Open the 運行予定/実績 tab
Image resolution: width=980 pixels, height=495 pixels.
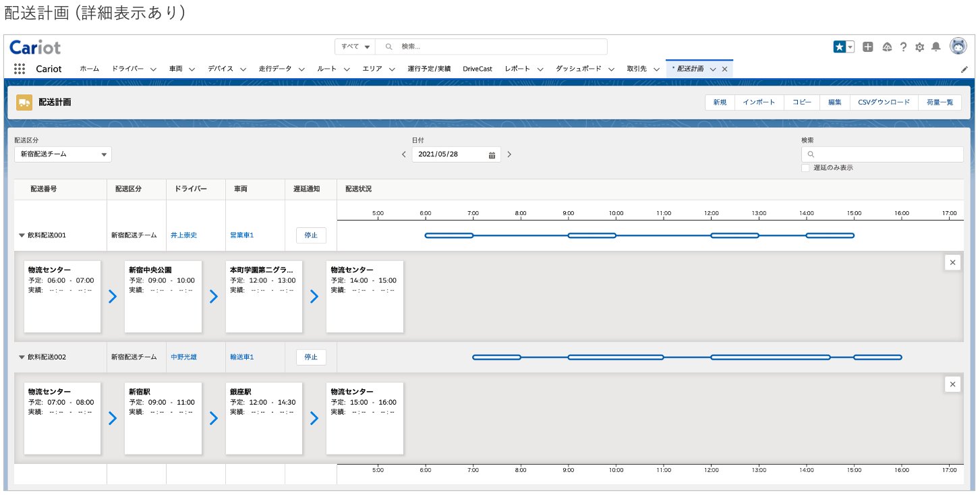[x=429, y=69]
